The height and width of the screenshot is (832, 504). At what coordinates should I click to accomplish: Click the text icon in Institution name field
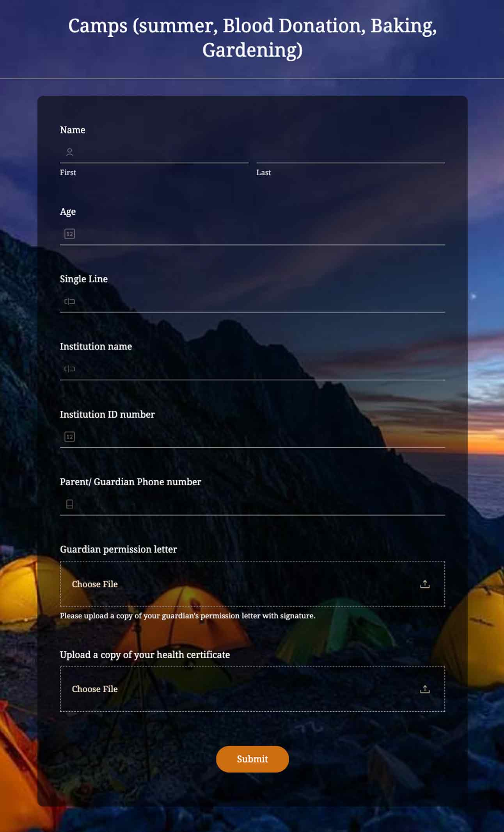click(69, 369)
